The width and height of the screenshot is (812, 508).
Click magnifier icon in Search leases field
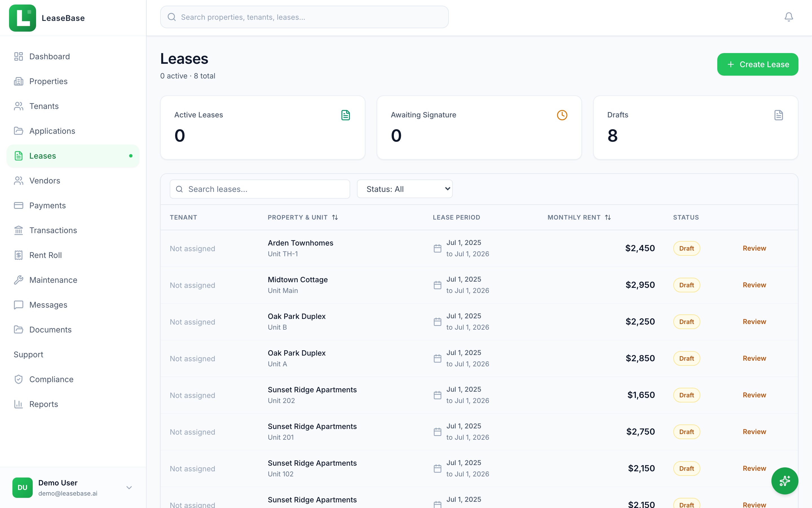[180, 189]
